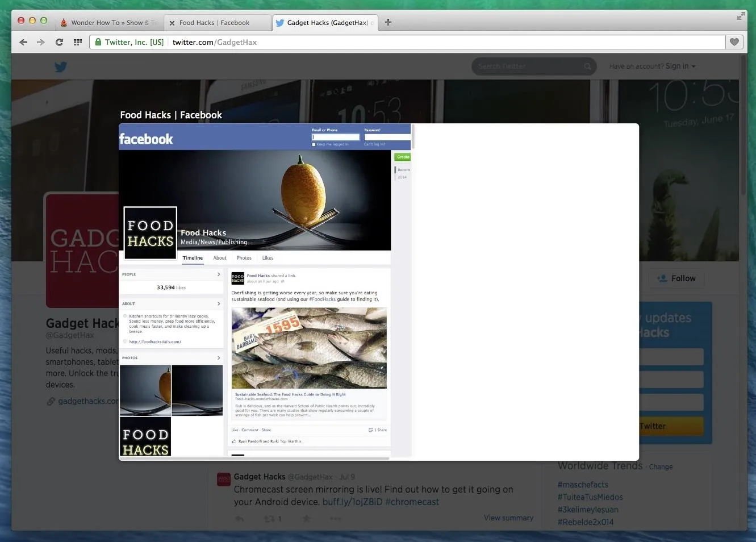Click the green Create button
The image size is (756, 542).
403,157
